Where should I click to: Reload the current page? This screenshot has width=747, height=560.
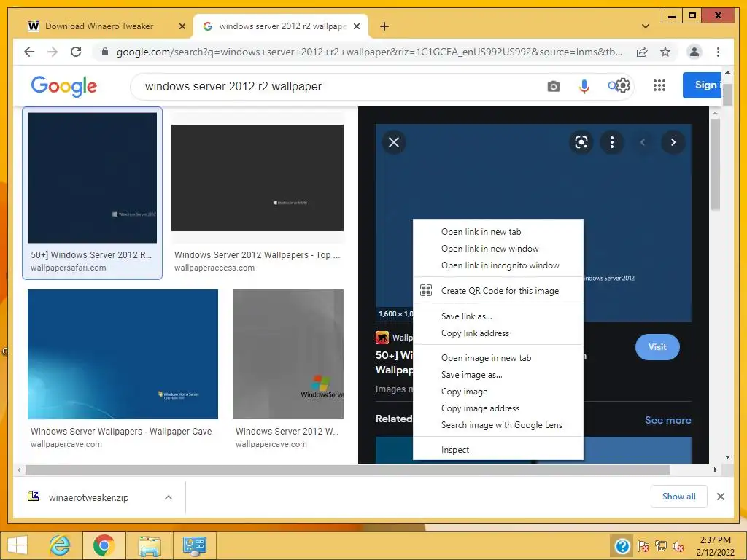pyautogui.click(x=76, y=52)
